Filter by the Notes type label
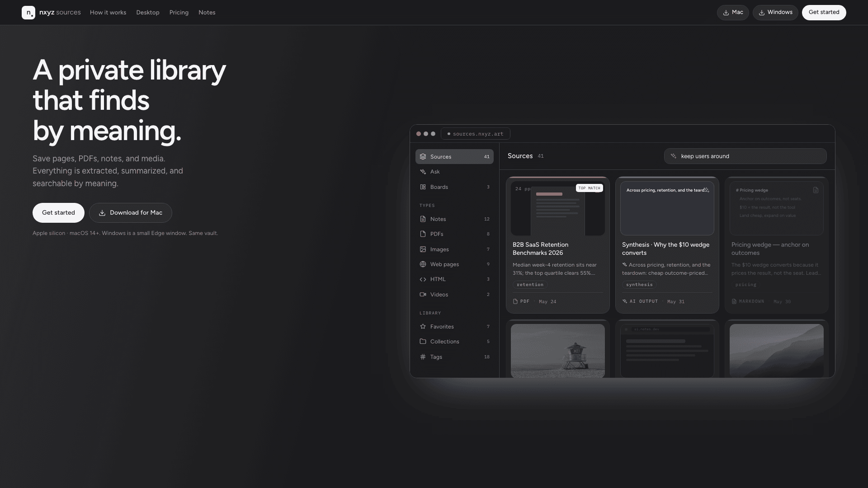 click(438, 219)
